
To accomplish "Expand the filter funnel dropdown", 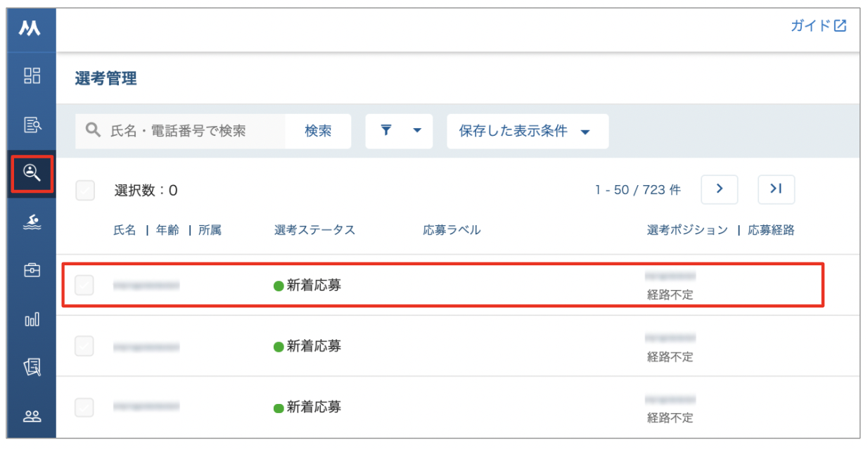I will pyautogui.click(x=400, y=131).
